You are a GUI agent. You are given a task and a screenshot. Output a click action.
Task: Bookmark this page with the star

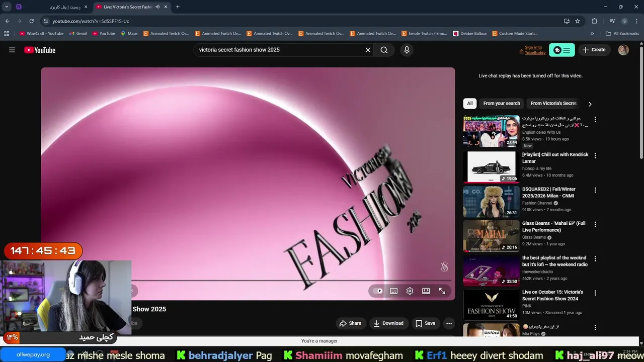[578, 21]
